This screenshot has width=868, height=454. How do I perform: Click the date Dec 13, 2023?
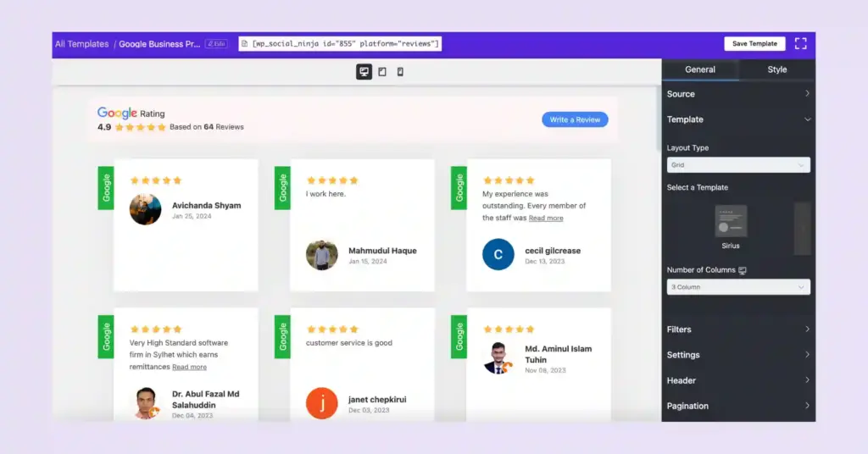545,262
